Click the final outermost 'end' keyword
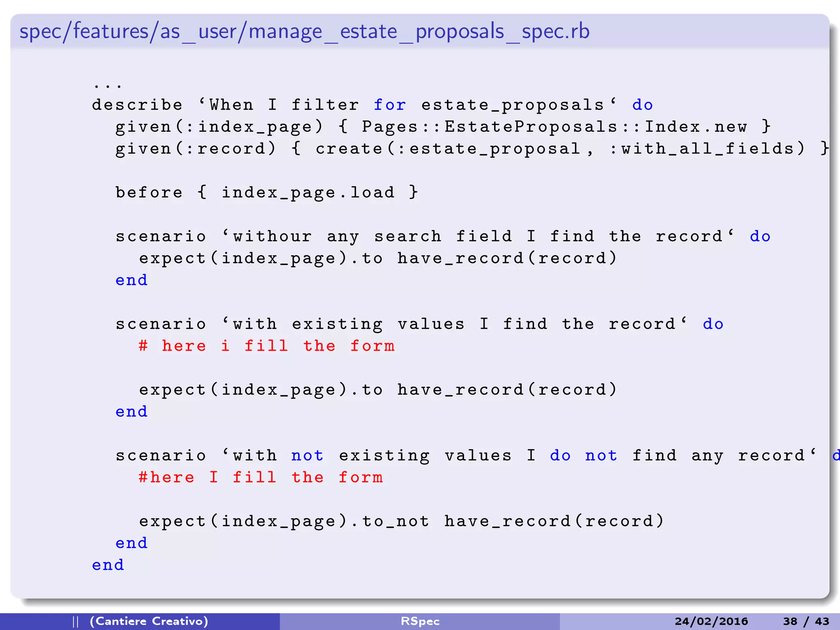Screen dimensions: 840x630 coord(108,565)
